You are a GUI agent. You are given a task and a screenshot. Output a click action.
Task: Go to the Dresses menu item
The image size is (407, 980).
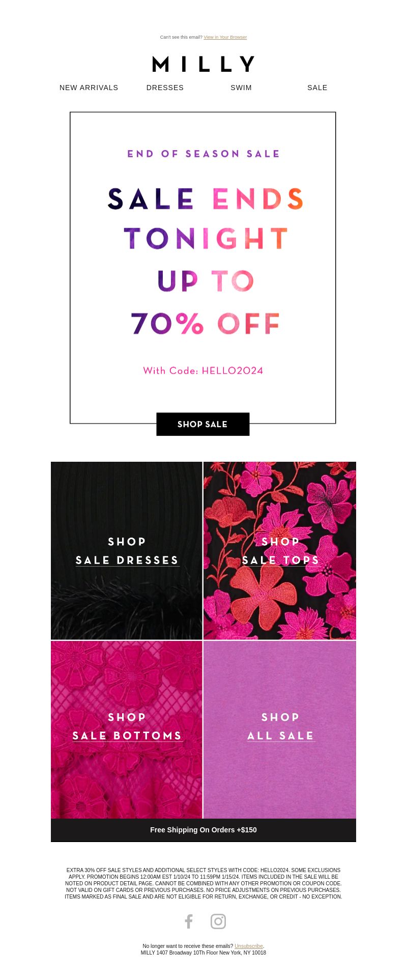point(165,88)
